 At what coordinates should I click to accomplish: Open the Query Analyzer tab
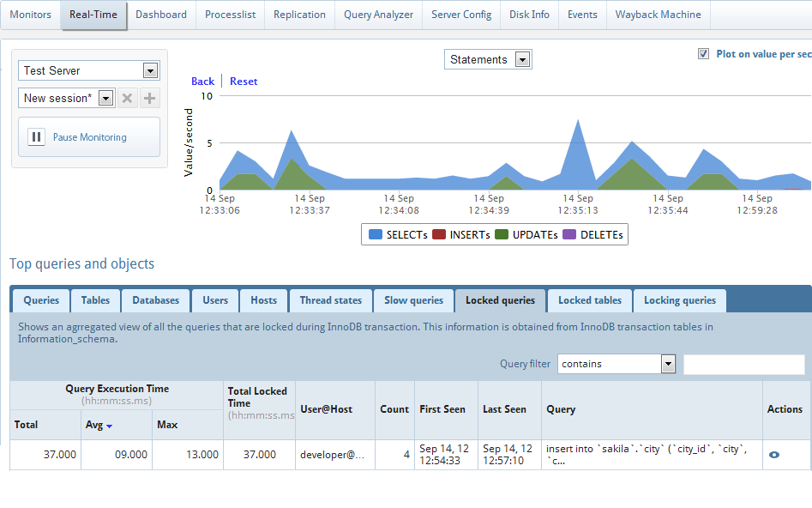click(x=378, y=15)
